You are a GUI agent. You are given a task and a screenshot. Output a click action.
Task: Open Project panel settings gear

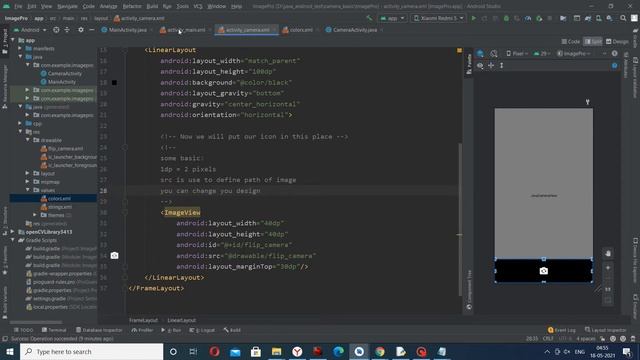coord(81,30)
